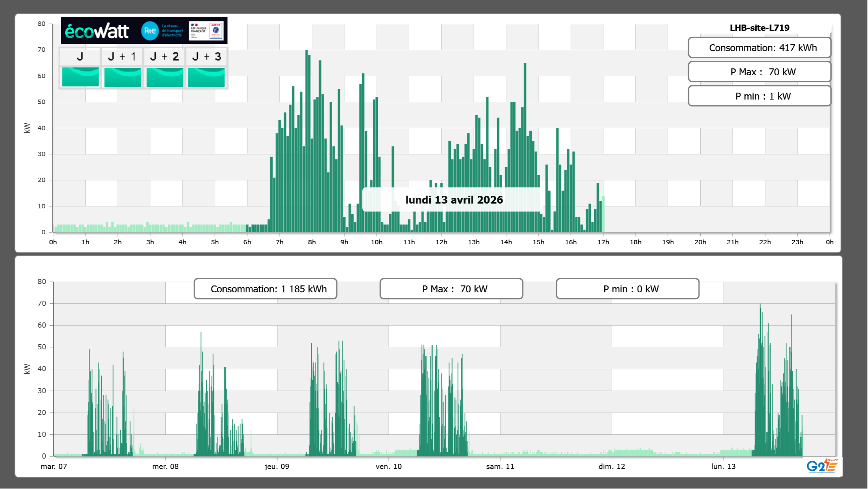Click the G2E France logo

822,466
